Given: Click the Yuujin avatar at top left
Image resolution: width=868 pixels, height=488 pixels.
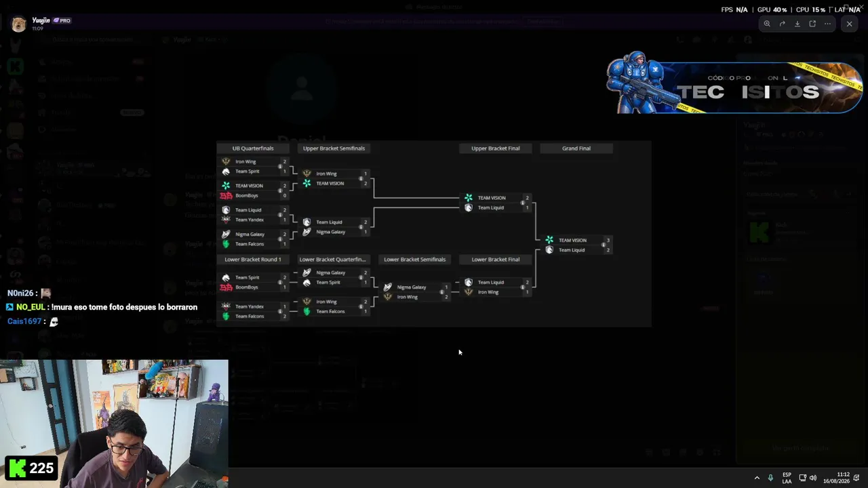Looking at the screenshot, I should point(18,24).
